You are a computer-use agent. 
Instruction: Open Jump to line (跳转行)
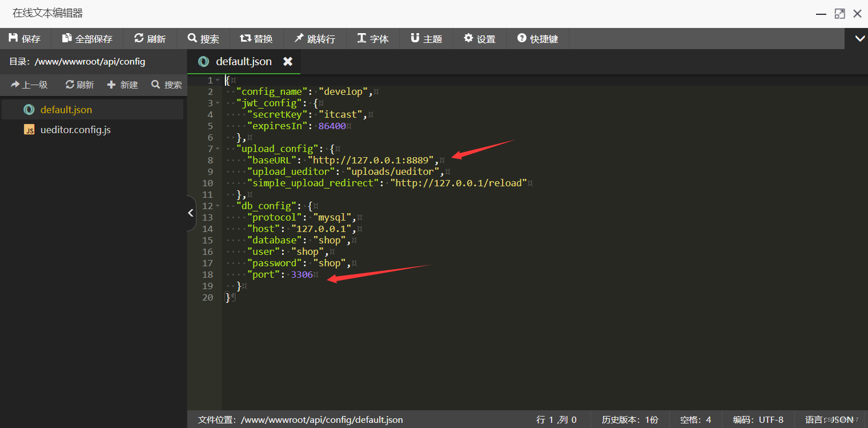pos(315,39)
